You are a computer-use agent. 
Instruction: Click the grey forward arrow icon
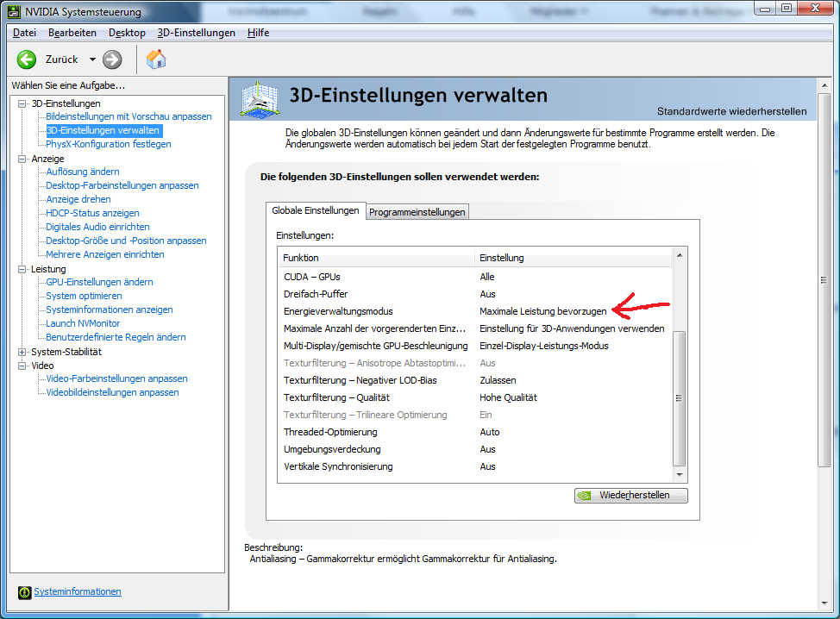[112, 59]
